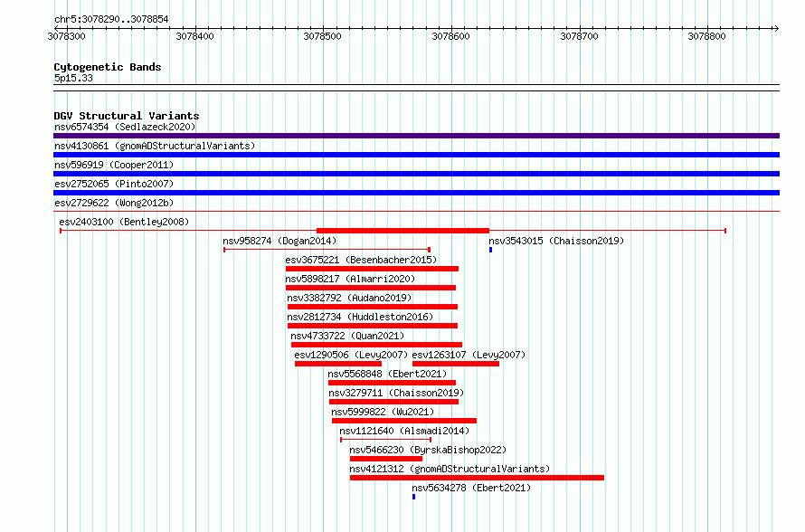Select nsv4733722 (Quan2021) label

347,336
